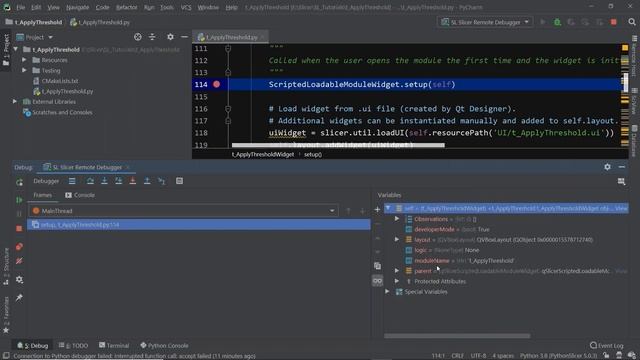Viewport: 640px width, 360px height.
Task: Select t_ApplyThreshold.py in project tree
Action: click(67, 91)
